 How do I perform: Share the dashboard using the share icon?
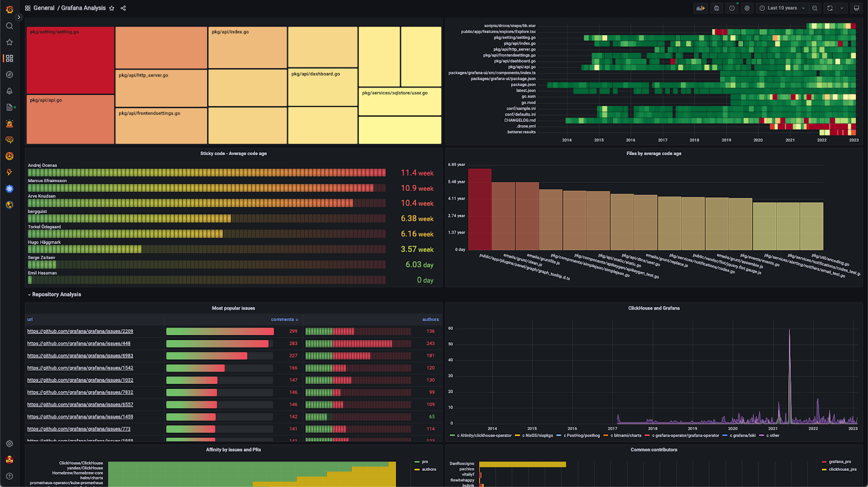pyautogui.click(x=123, y=8)
